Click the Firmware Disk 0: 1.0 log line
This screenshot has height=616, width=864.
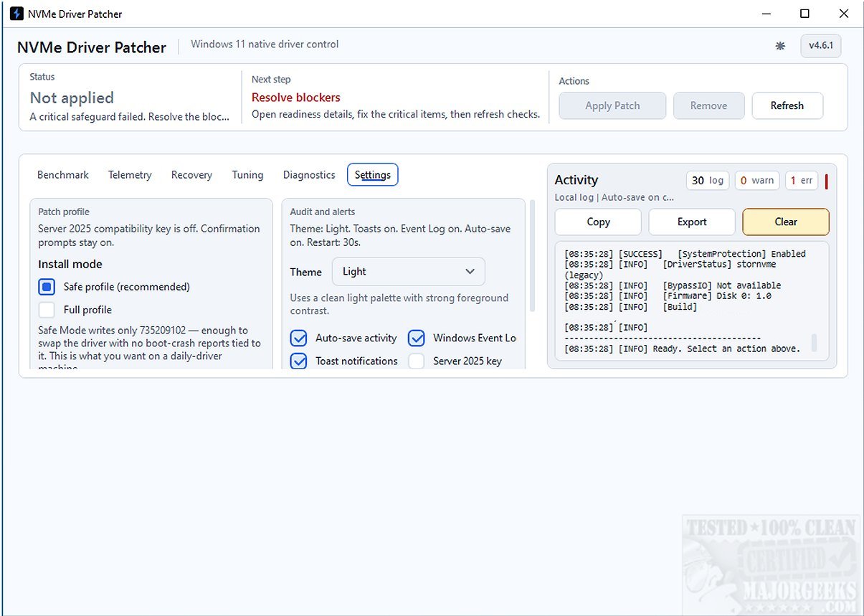[668, 296]
